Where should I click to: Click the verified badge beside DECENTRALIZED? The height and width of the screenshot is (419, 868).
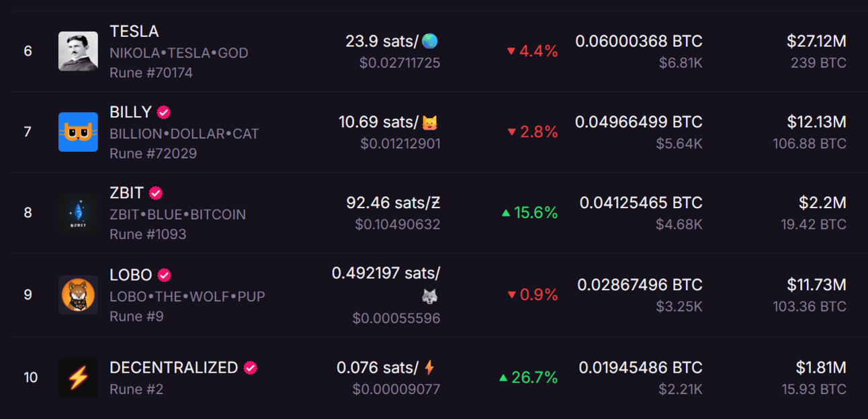point(251,368)
